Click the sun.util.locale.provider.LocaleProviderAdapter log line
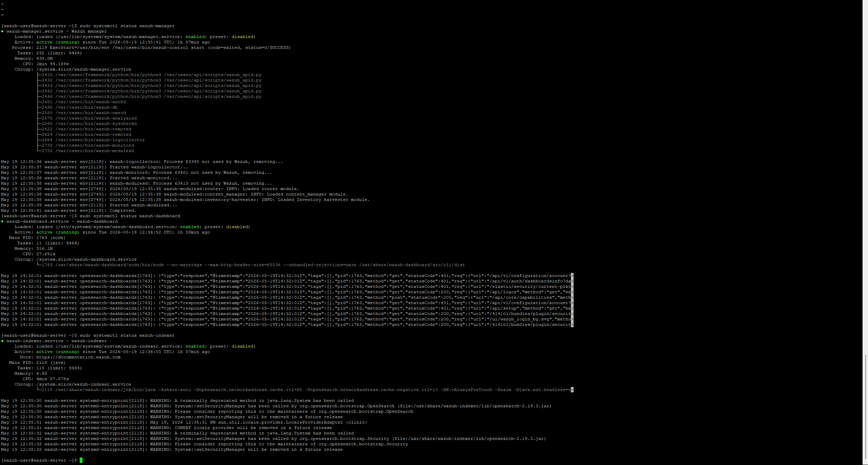 coord(184,422)
